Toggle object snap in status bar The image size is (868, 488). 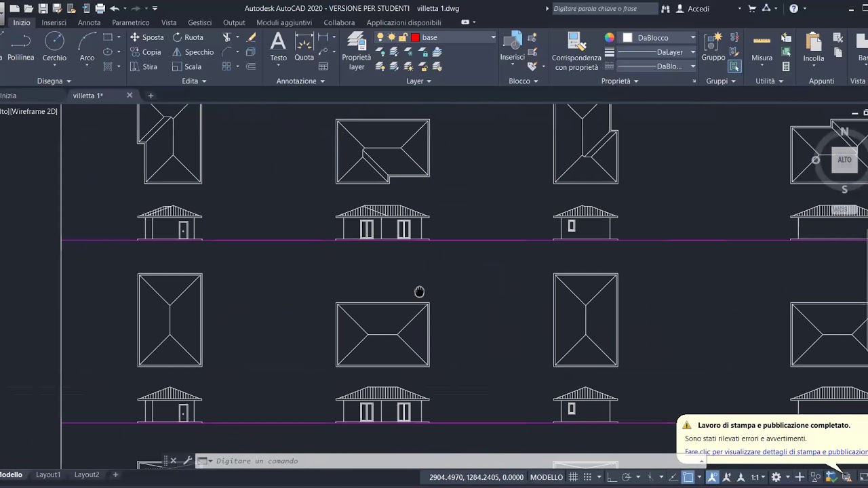tap(688, 477)
